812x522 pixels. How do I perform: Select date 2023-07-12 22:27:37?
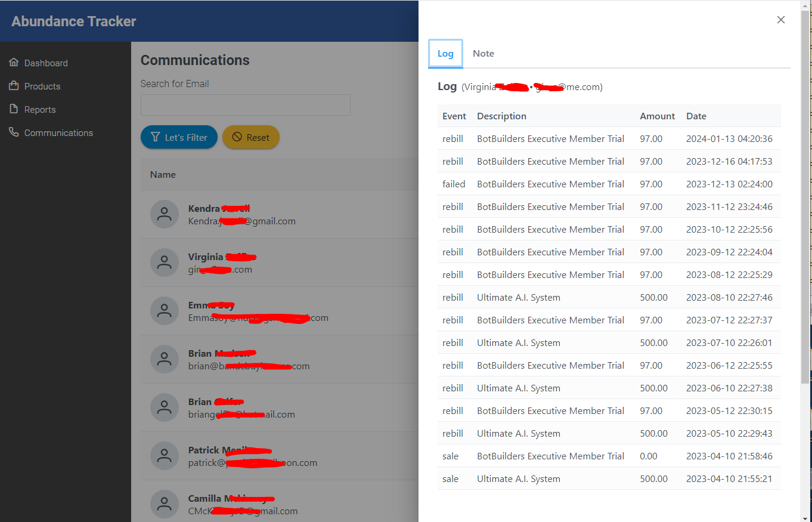729,320
